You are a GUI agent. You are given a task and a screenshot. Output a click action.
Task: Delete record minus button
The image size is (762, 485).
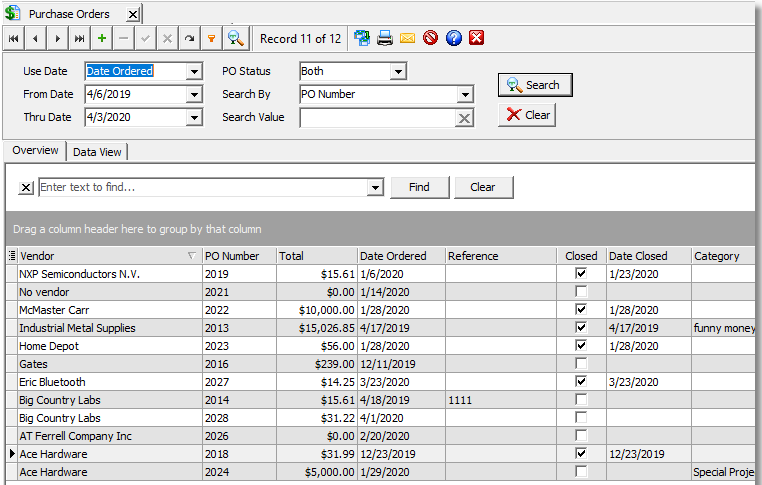123,38
